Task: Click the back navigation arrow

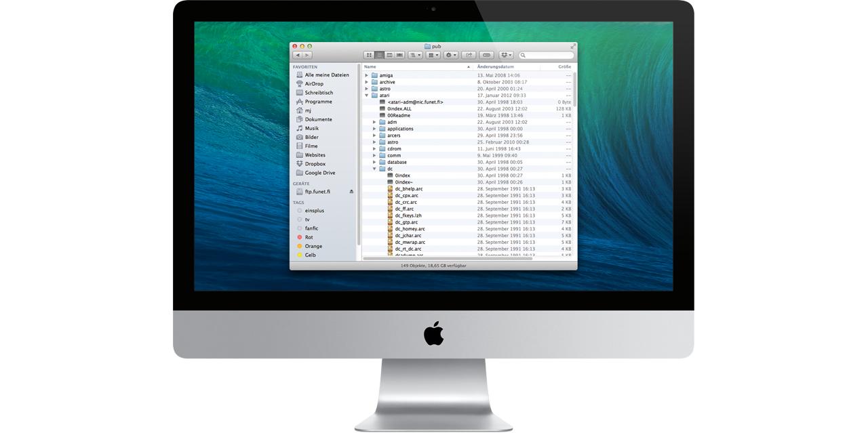Action: (298, 54)
